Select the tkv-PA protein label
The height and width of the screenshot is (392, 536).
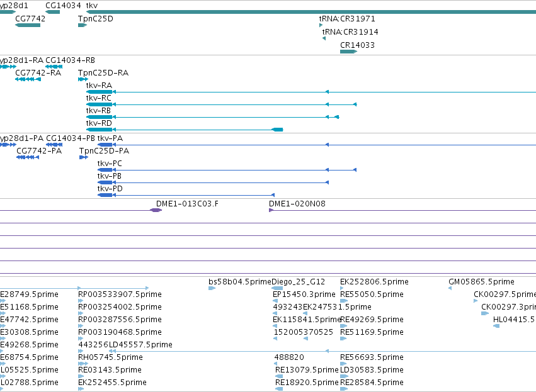tap(110, 138)
